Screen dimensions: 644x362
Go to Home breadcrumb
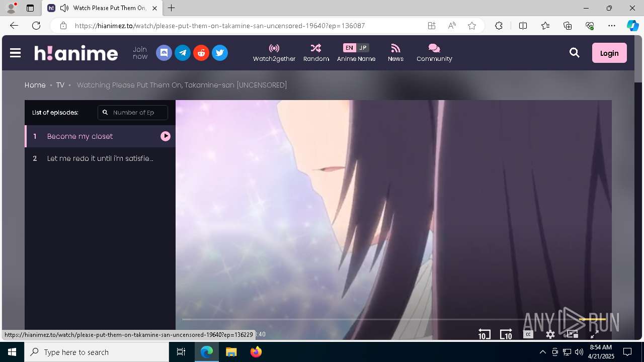pos(35,85)
